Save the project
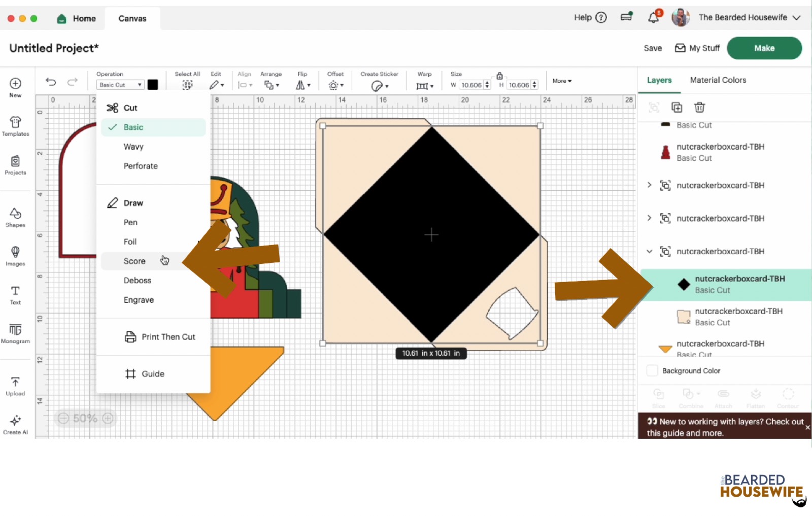The height and width of the screenshot is (516, 812). coord(653,48)
